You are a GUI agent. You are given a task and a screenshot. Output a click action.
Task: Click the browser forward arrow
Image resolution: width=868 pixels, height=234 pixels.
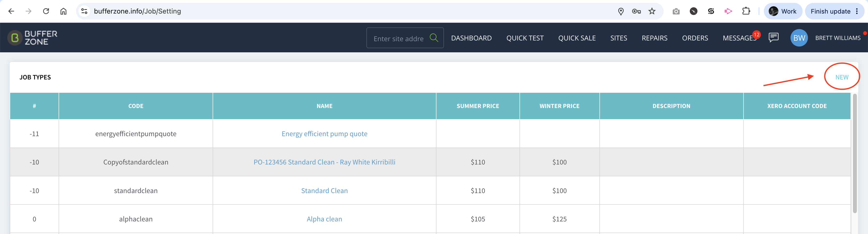[29, 11]
